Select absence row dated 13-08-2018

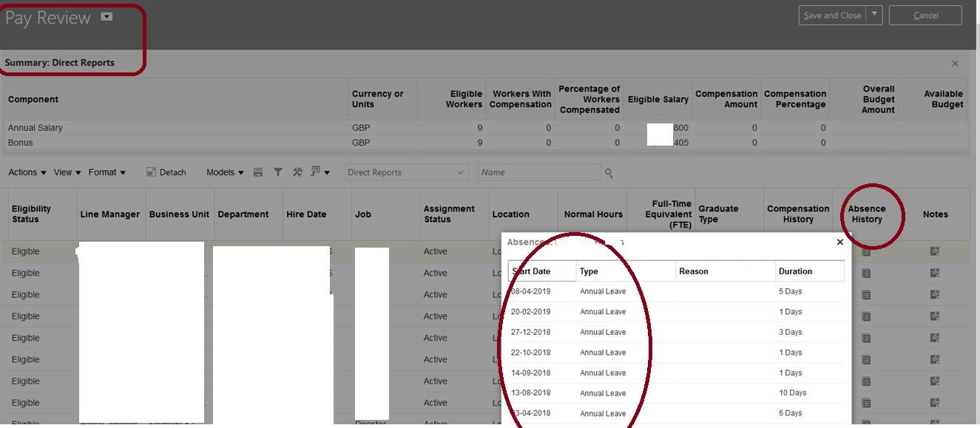[x=676, y=393]
